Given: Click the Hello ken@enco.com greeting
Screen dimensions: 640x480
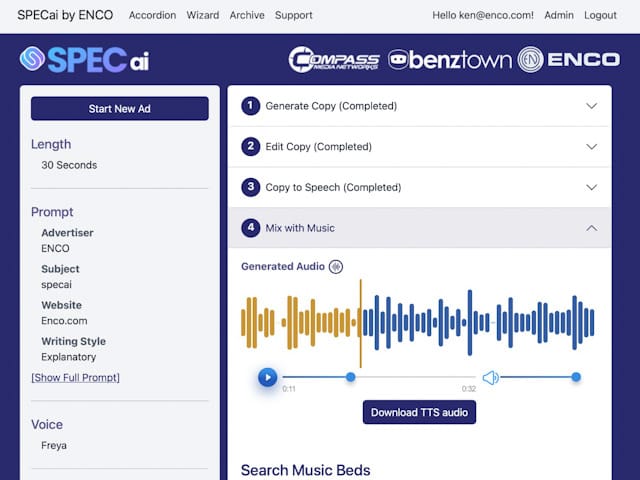Looking at the screenshot, I should (x=483, y=16).
